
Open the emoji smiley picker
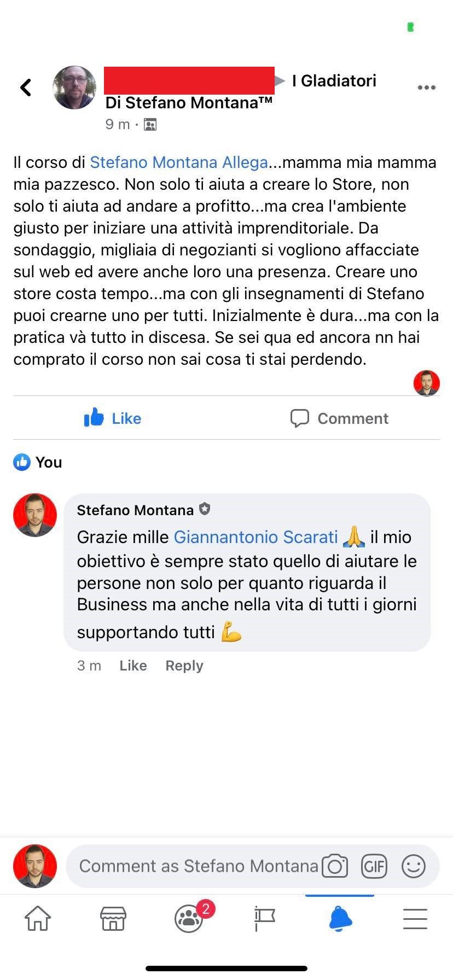(x=414, y=866)
